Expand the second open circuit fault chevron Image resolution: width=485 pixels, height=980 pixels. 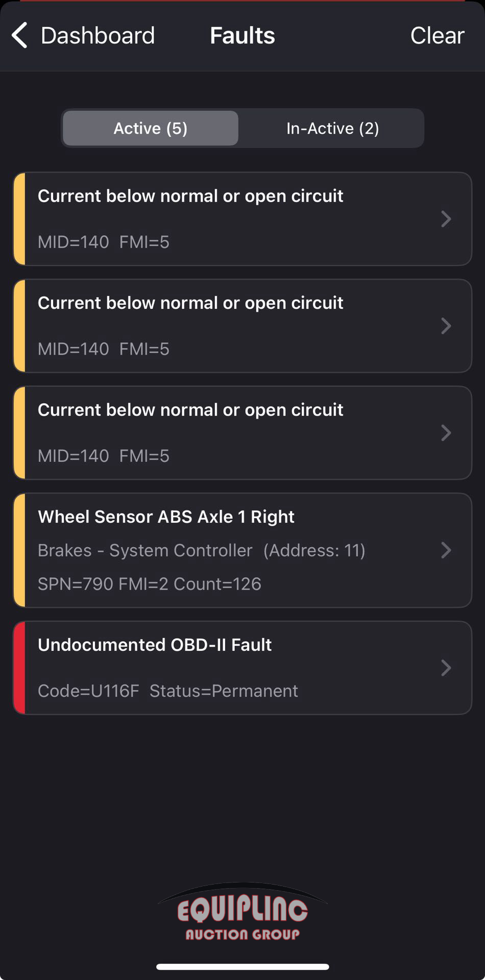pos(446,326)
